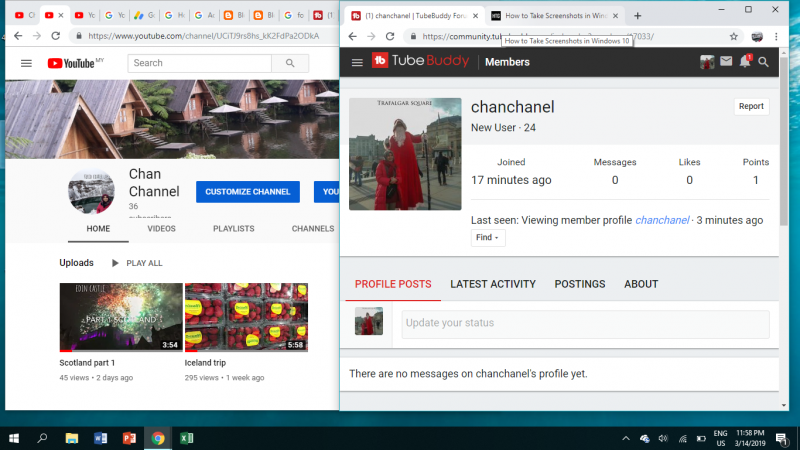Switch to the Latest Activity tab
The height and width of the screenshot is (450, 800).
pos(492,284)
